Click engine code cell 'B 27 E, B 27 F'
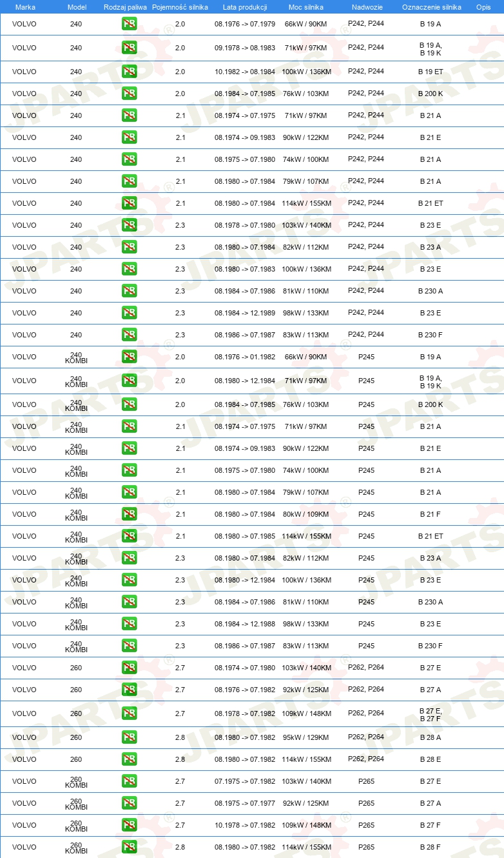The height and width of the screenshot is (858, 504). (431, 714)
